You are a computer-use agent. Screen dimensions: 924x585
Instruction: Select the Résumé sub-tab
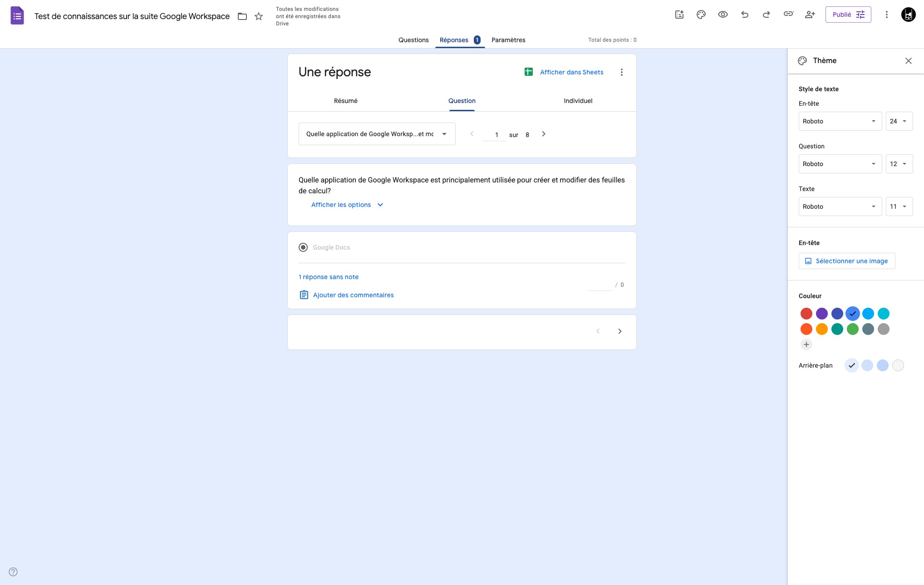345,101
